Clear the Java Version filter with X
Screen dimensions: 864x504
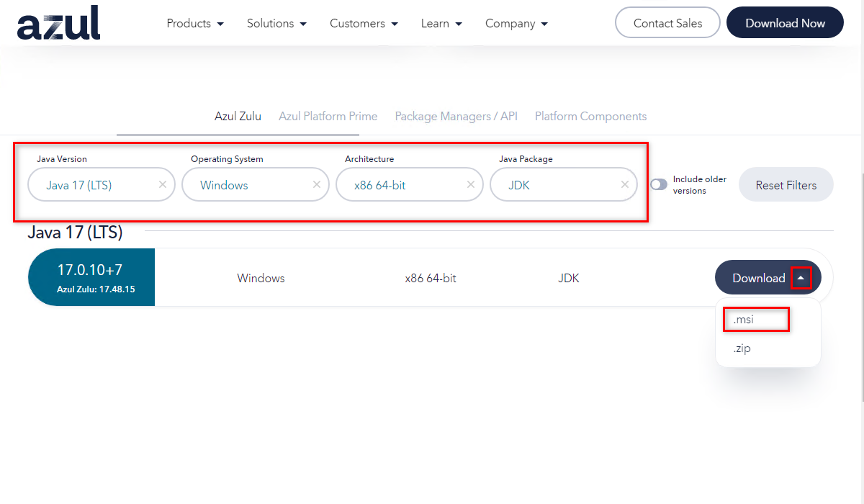[x=163, y=185]
